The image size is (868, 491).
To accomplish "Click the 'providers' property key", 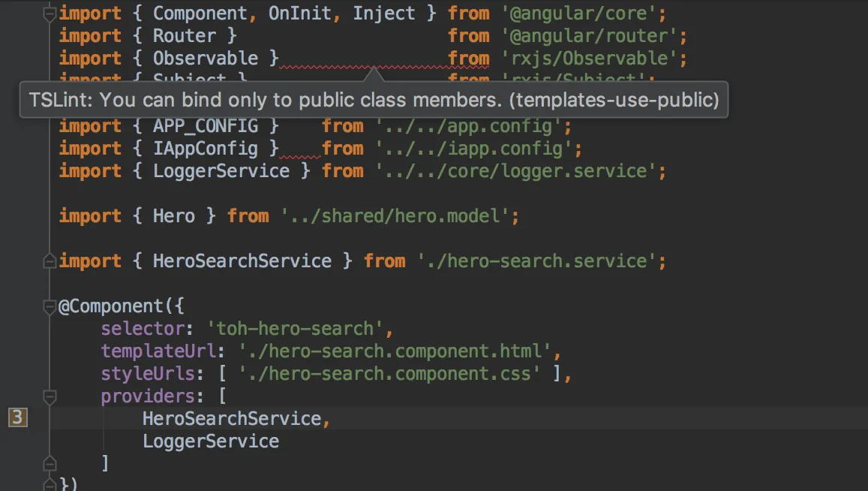I will [x=148, y=396].
